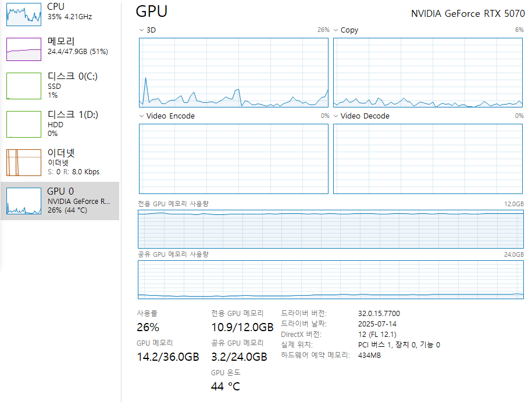Screen dimensions: 532x402
Task: Click the 전용 GPU 메모리 사용량 graph
Action: 331,229
